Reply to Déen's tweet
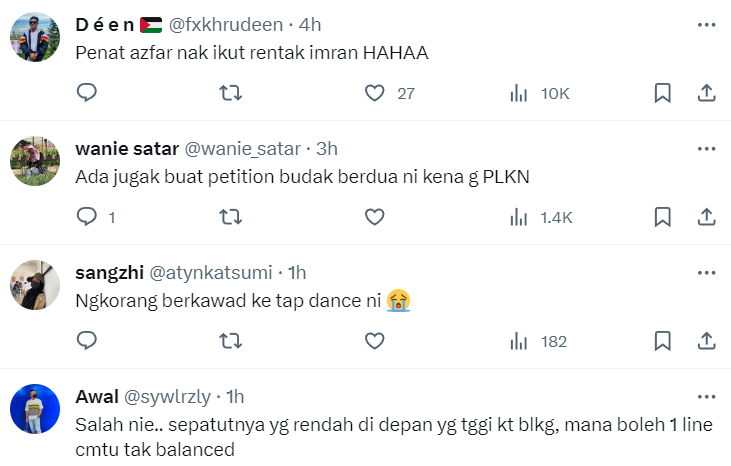 87,93
